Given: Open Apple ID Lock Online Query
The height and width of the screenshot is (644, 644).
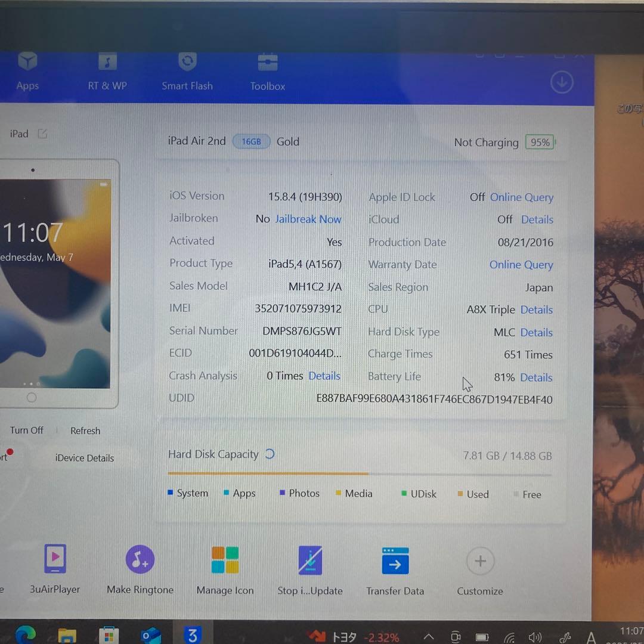Looking at the screenshot, I should [x=522, y=197].
